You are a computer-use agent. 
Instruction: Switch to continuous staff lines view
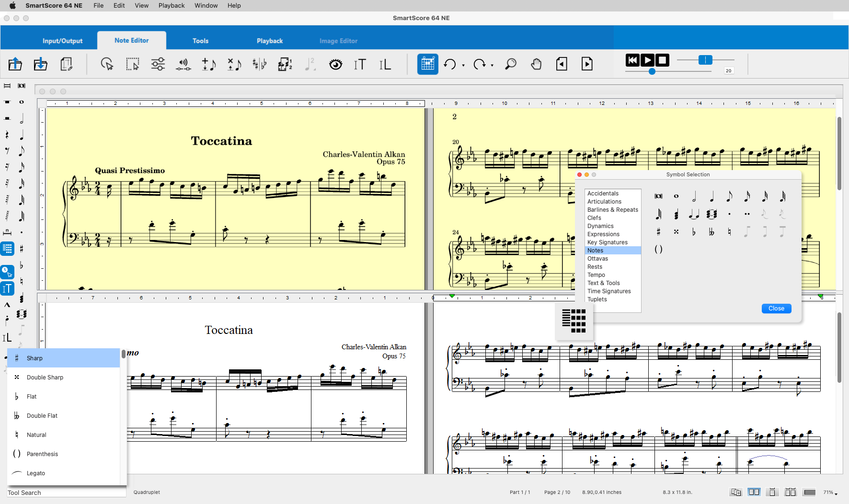click(810, 492)
